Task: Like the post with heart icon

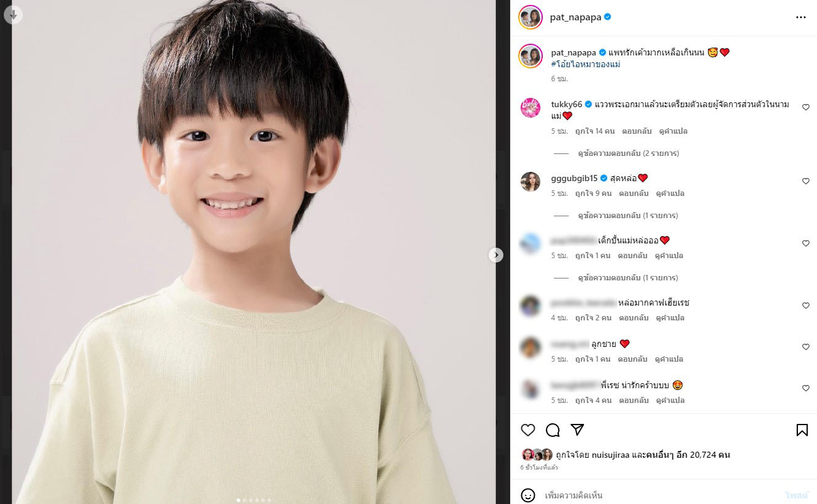Action: (528, 430)
